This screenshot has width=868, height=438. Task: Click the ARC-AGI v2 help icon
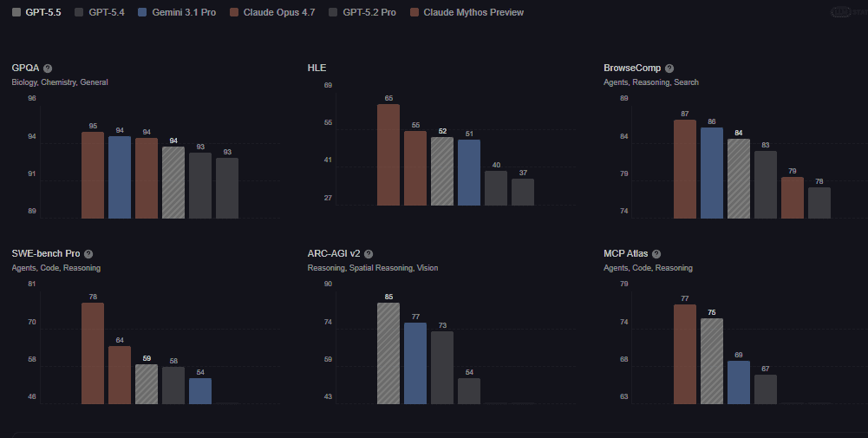coord(369,254)
